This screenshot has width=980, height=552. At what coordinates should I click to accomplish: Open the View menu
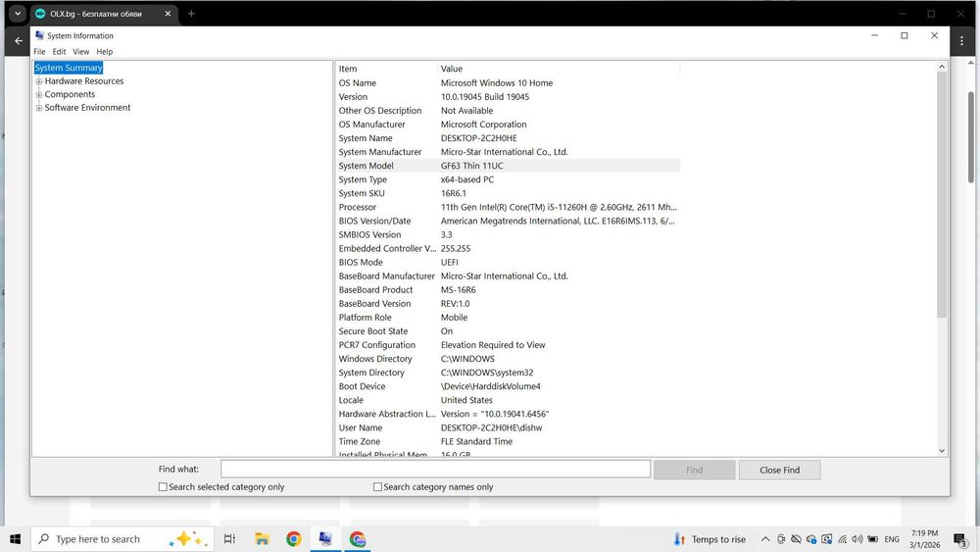pos(80,52)
